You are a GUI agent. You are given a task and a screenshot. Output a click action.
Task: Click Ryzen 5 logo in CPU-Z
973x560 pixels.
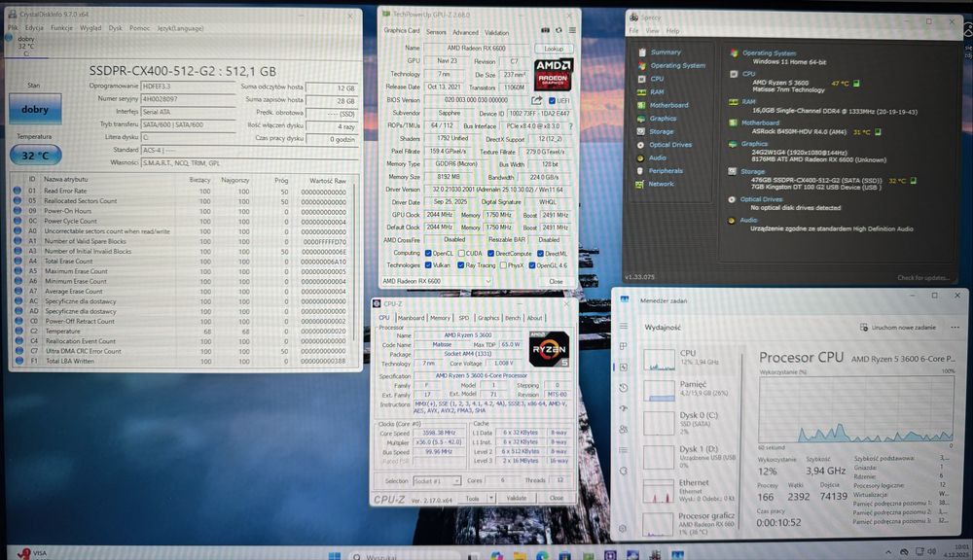(x=549, y=348)
